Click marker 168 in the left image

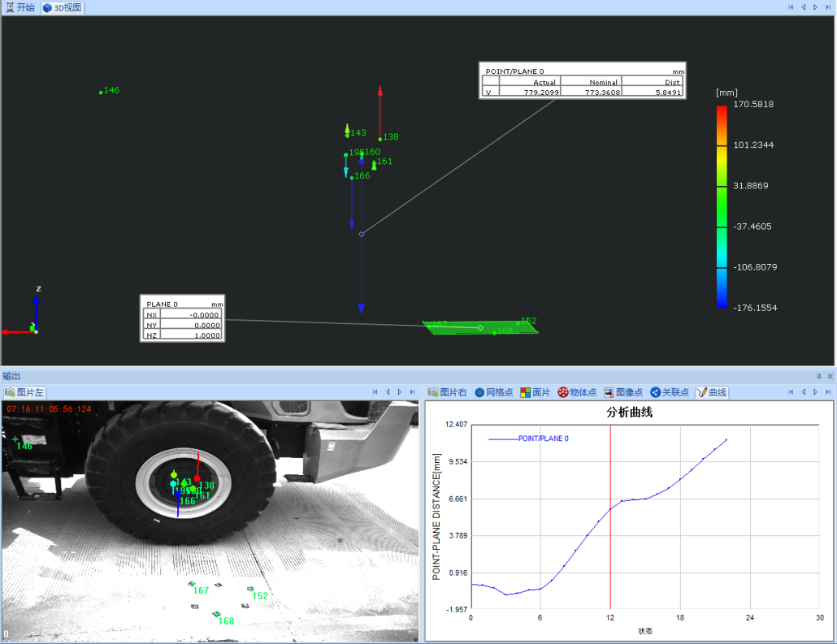pyautogui.click(x=217, y=614)
